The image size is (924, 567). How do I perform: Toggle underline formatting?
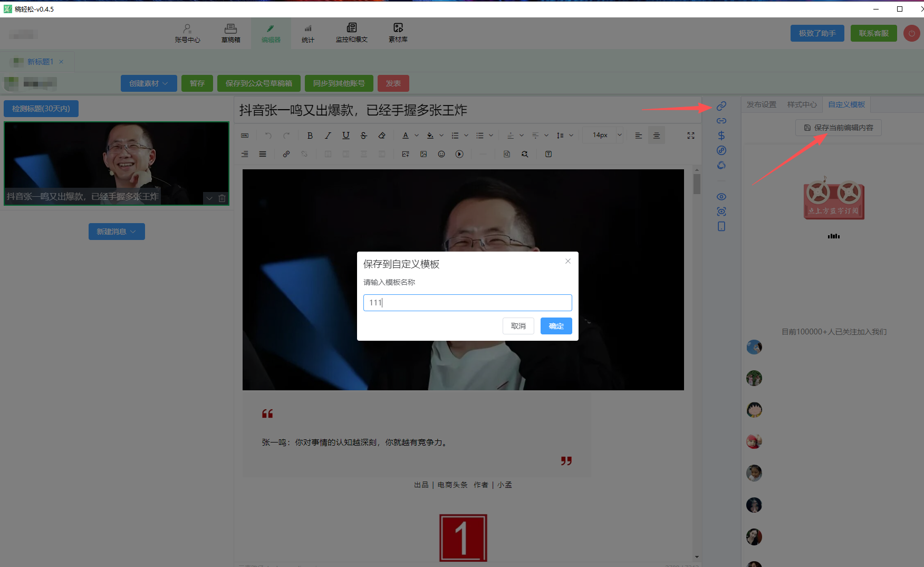click(346, 136)
